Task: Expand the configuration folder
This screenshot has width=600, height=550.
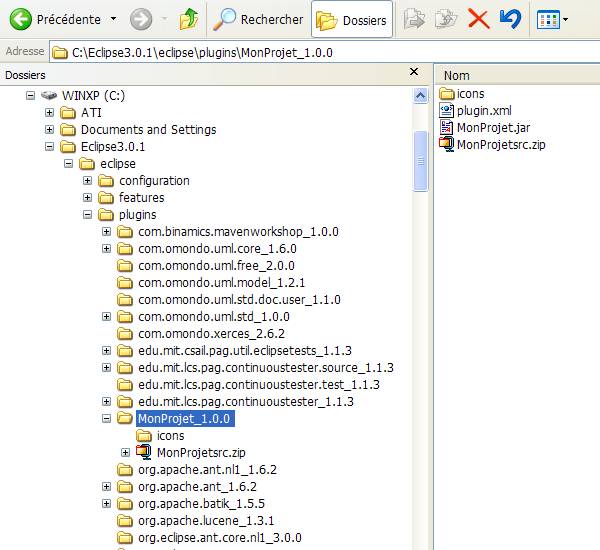Action: click(87, 180)
